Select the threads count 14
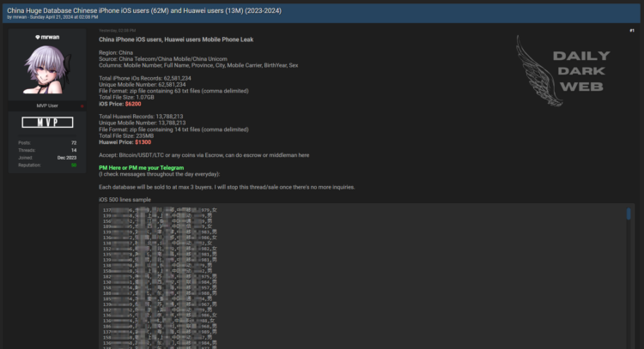Screen dimensions: 644x349 tap(74, 151)
